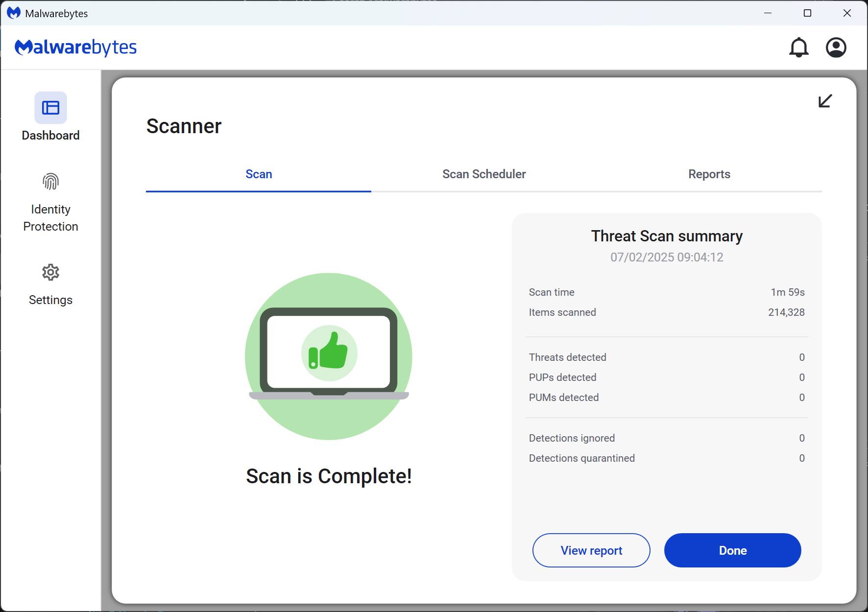Minimize the Malwarebytes window

tap(768, 13)
